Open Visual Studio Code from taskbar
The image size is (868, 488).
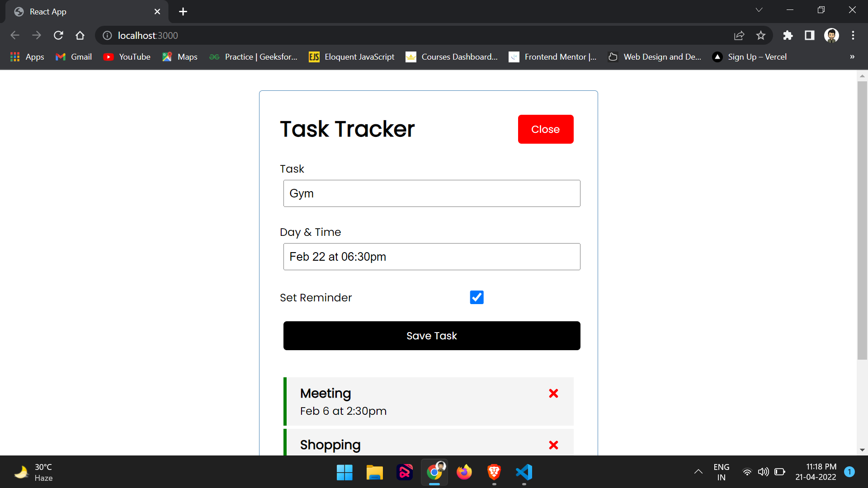coord(524,472)
